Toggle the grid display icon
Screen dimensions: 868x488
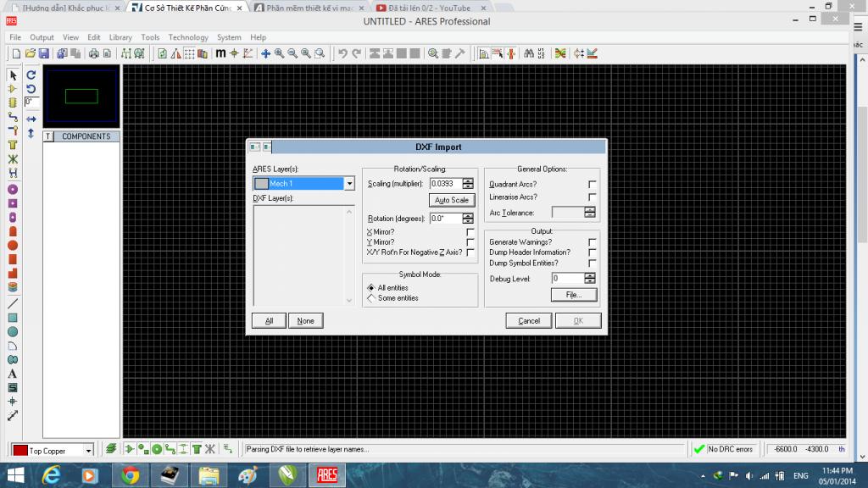[x=189, y=53]
